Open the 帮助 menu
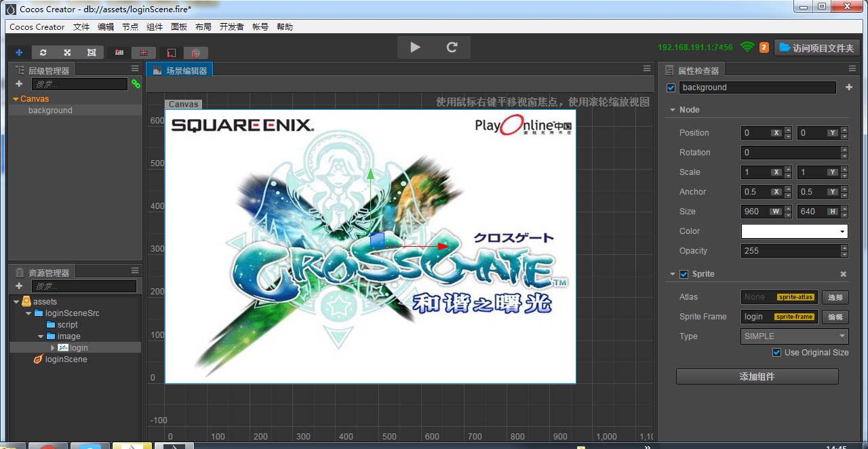 point(285,27)
